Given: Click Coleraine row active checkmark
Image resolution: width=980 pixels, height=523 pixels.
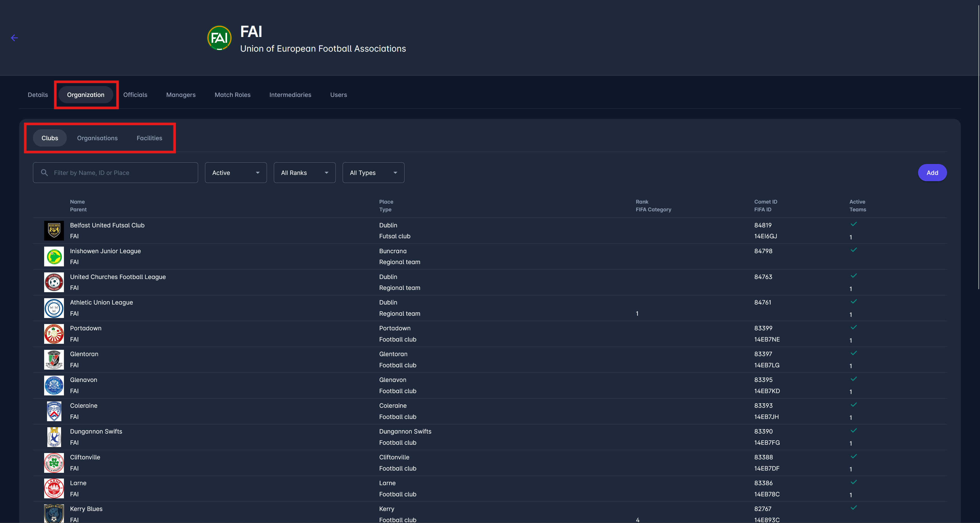Looking at the screenshot, I should [x=854, y=404].
